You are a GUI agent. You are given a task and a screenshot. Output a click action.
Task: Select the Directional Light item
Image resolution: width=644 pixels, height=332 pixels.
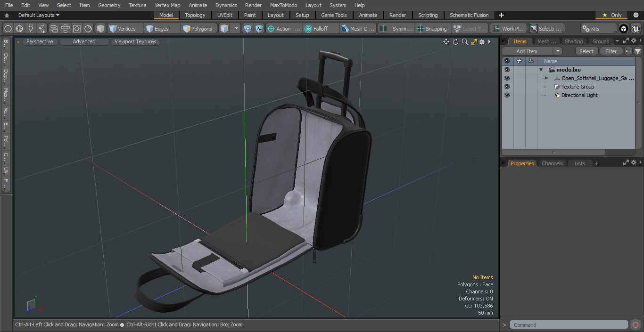(x=579, y=95)
